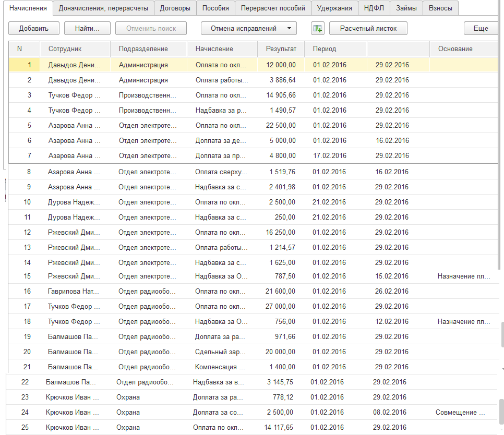504x435 pixels.
Task: Show the Займы tab
Action: (406, 8)
